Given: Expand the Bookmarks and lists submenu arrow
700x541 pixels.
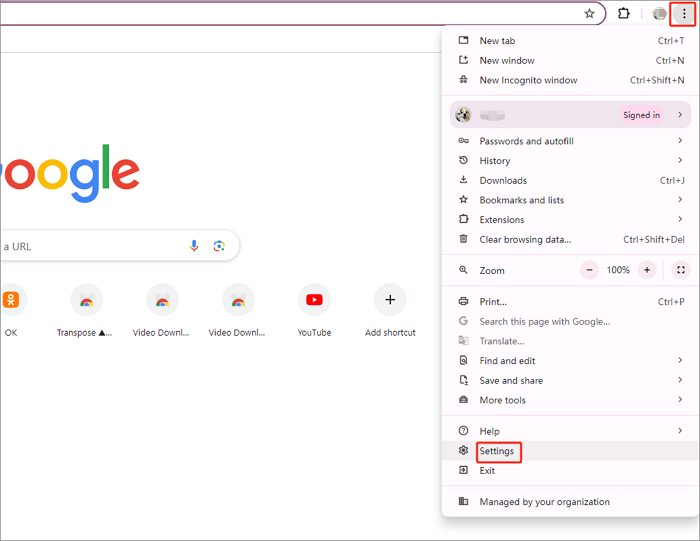Looking at the screenshot, I should click(x=680, y=200).
